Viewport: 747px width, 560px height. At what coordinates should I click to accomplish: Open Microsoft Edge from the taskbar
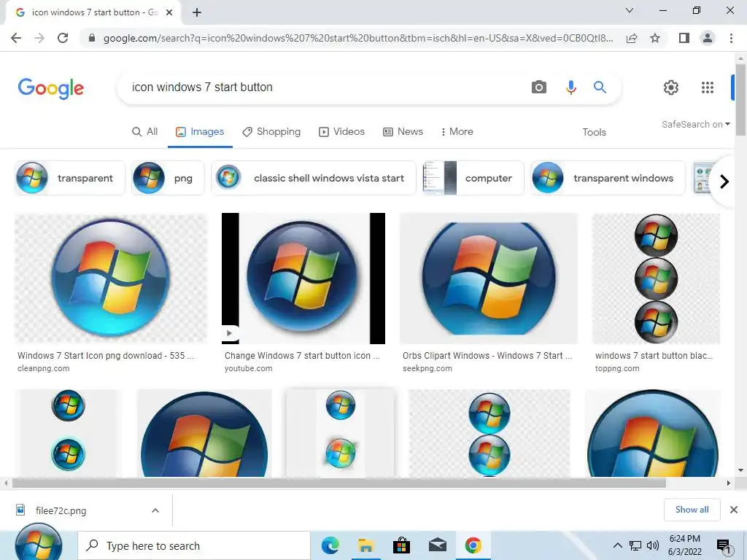point(330,545)
